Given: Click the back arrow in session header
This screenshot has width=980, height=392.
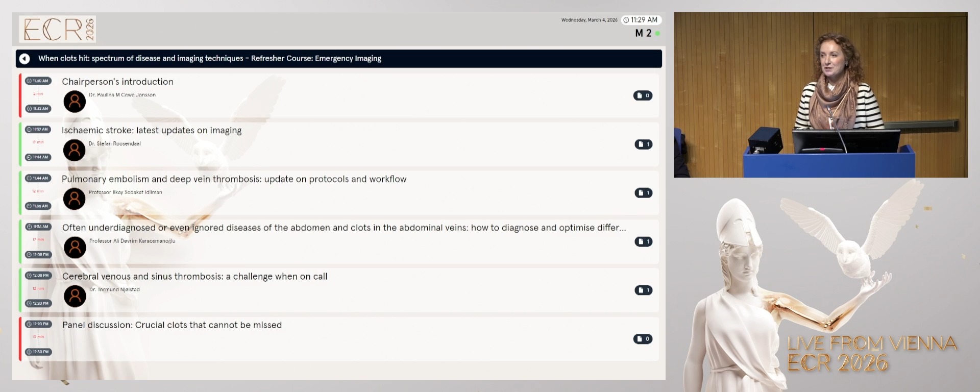Looking at the screenshot, I should click(24, 59).
